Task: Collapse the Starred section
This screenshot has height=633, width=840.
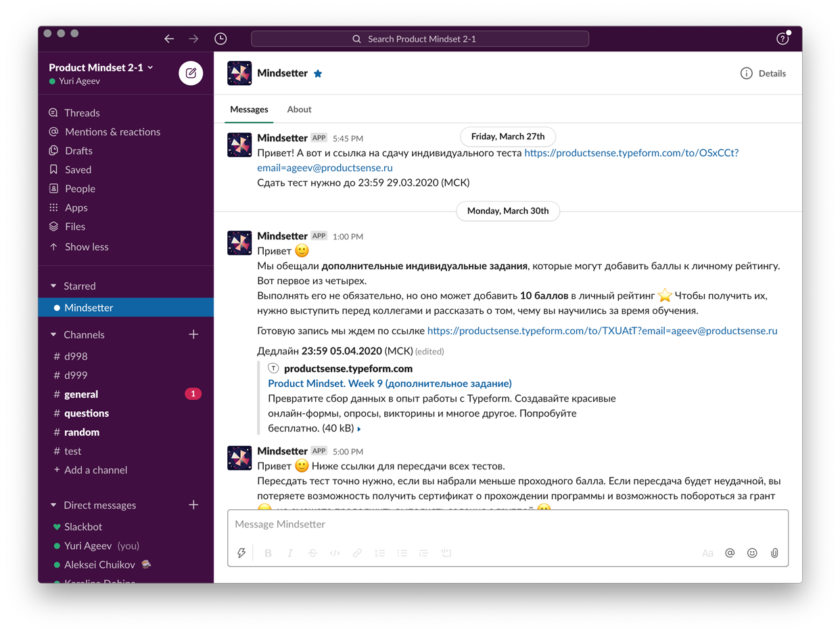Action: pyautogui.click(x=53, y=286)
